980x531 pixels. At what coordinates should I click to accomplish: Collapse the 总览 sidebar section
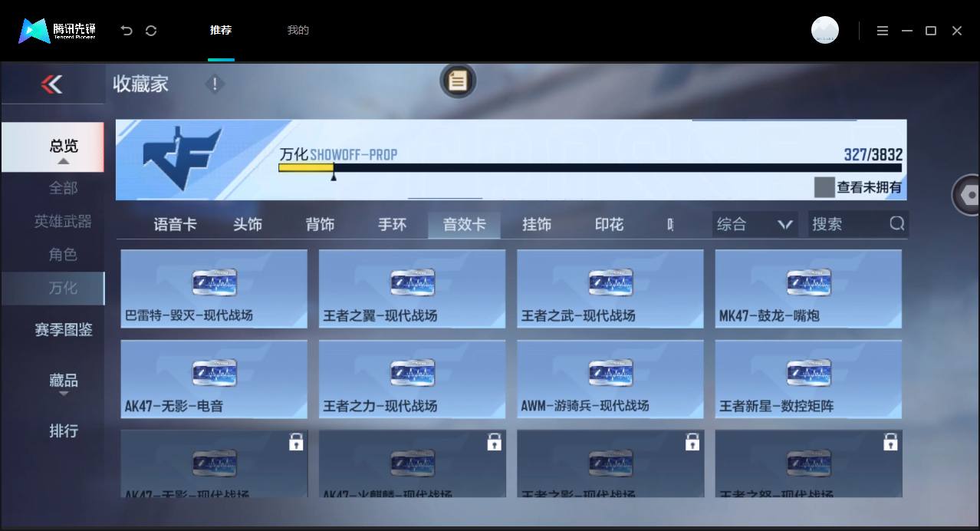tap(52, 146)
